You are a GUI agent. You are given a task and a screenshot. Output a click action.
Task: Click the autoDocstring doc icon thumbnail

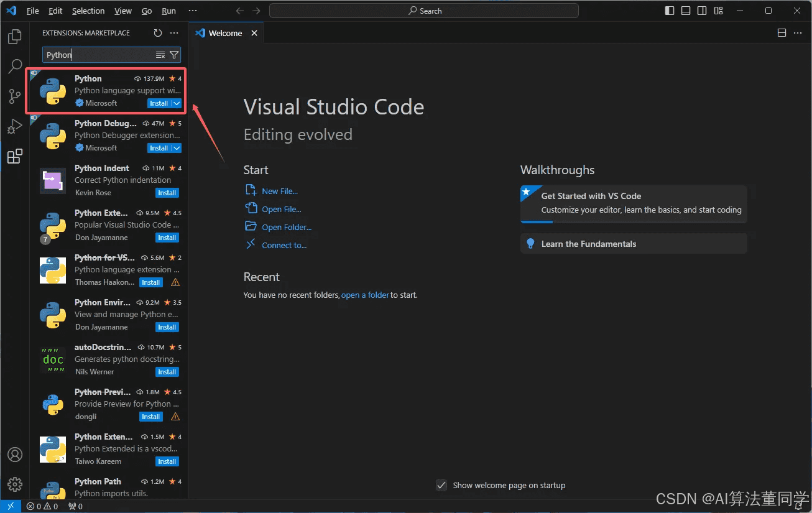[53, 359]
